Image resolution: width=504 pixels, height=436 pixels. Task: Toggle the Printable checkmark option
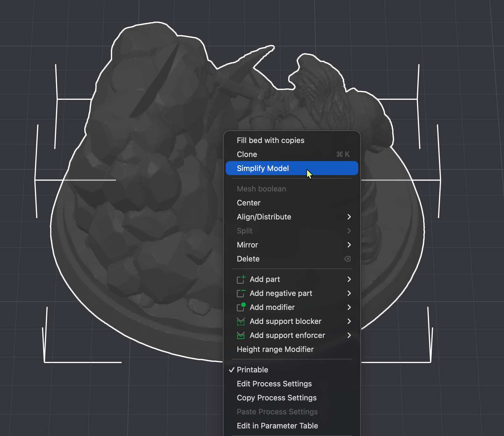click(x=252, y=370)
